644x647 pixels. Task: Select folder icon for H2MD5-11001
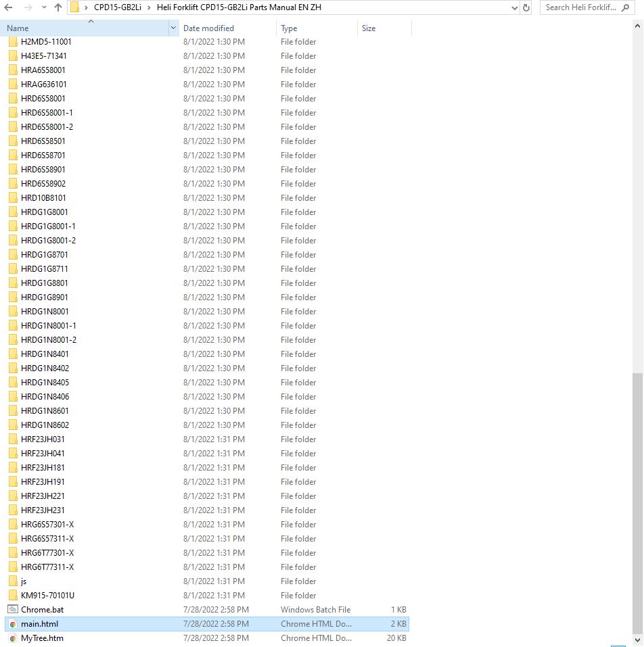[13, 42]
